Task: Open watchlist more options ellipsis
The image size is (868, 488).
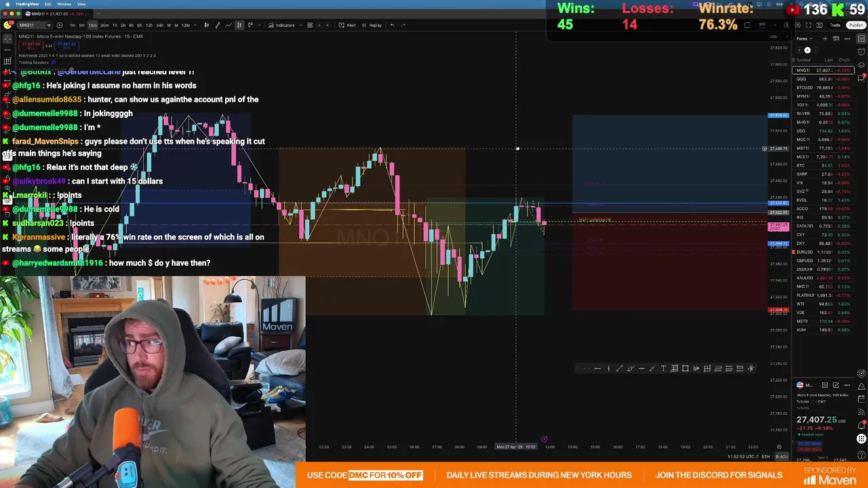Action: click(x=847, y=39)
